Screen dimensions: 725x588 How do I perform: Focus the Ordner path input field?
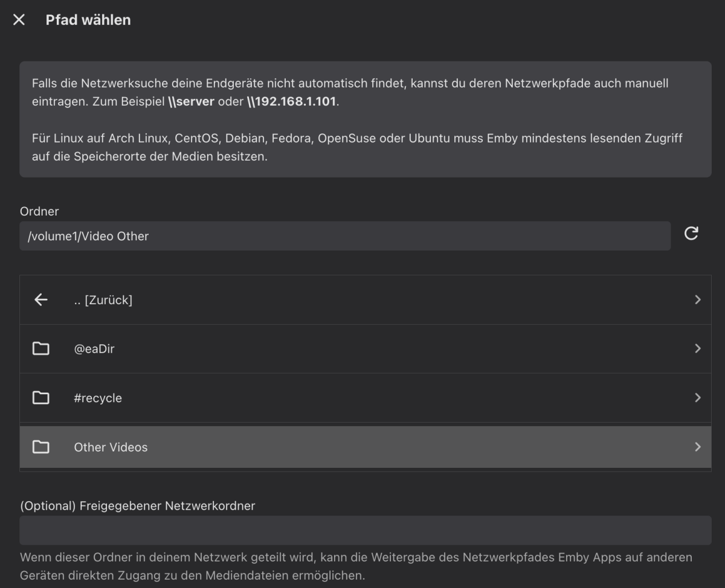(344, 236)
